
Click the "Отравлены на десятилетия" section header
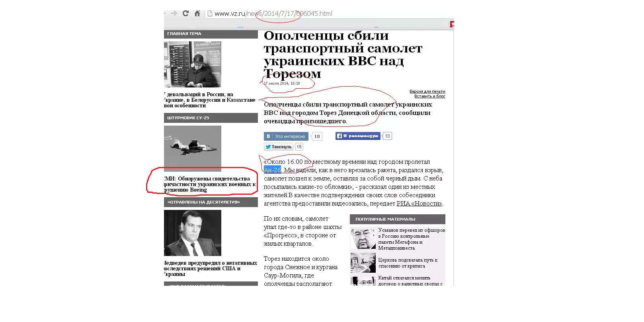click(211, 202)
